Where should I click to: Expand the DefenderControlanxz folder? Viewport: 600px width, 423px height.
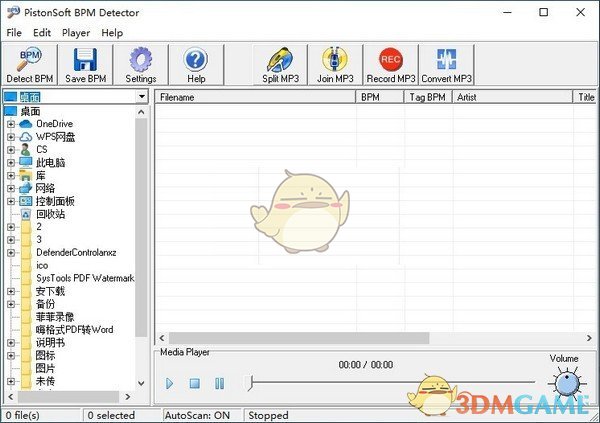coord(11,253)
